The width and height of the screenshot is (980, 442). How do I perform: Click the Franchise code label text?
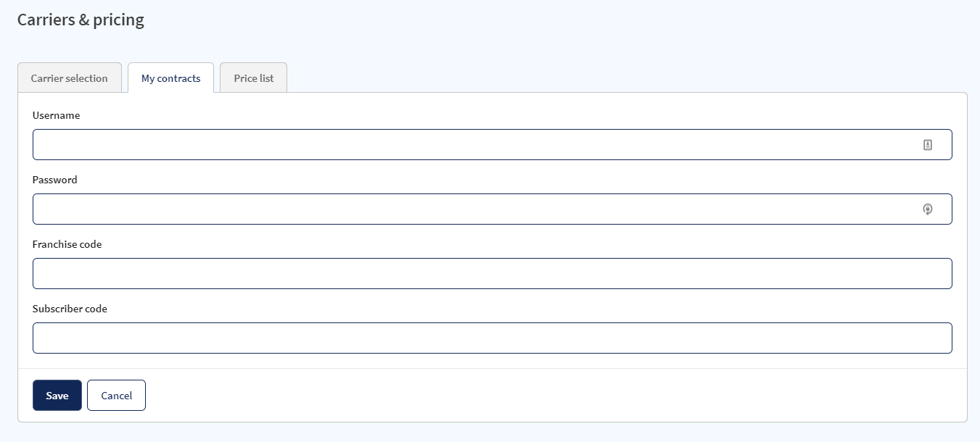tap(67, 244)
